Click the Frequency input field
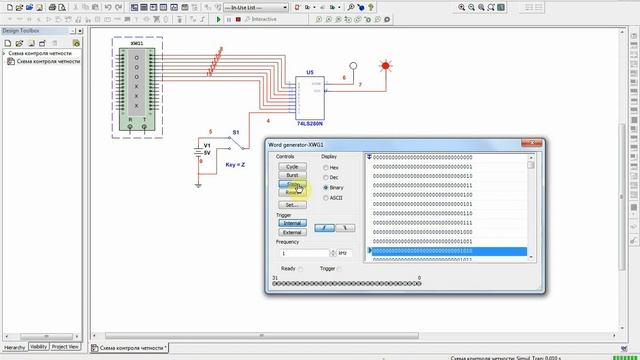Image resolution: width=640 pixels, height=360 pixels. 304,253
